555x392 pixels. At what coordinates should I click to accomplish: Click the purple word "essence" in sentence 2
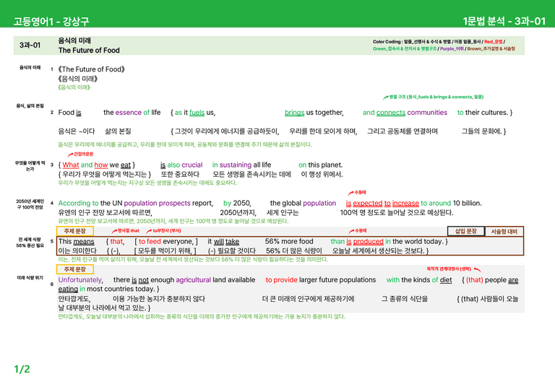click(129, 113)
